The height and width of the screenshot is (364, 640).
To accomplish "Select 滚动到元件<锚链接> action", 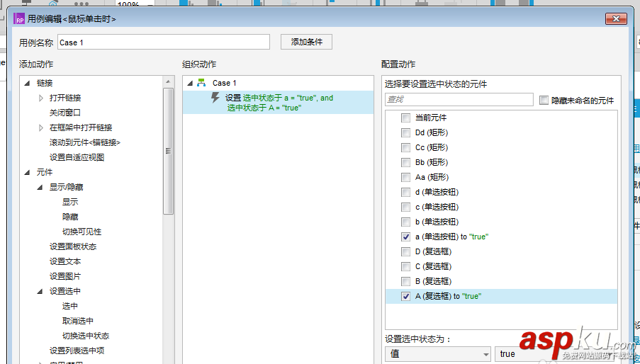I will (85, 142).
